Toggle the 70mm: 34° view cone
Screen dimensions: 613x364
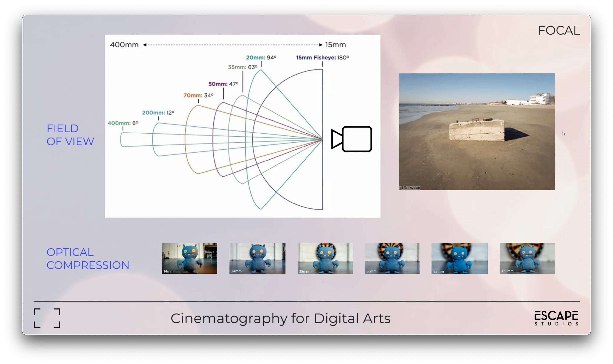coord(198,95)
